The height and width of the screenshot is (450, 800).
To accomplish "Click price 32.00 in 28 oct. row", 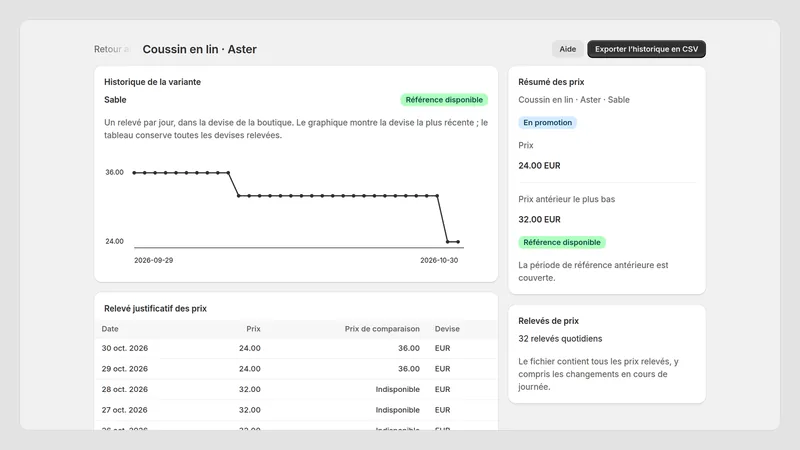I will pos(249,389).
